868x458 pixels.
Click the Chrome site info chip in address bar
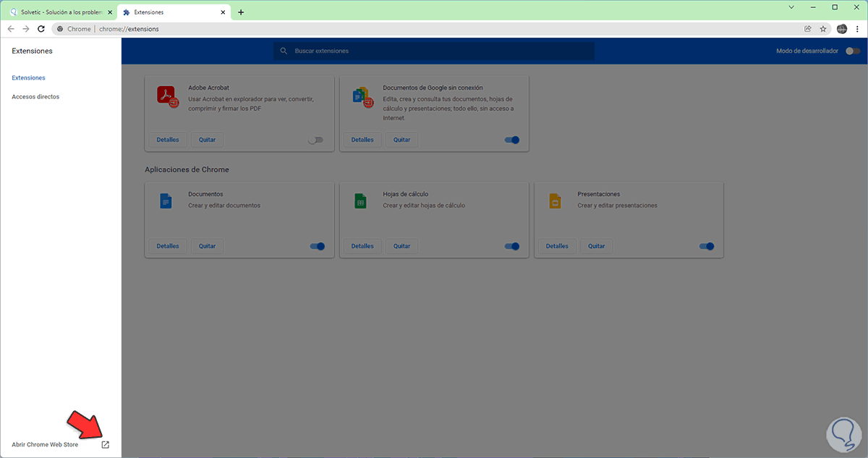click(74, 29)
